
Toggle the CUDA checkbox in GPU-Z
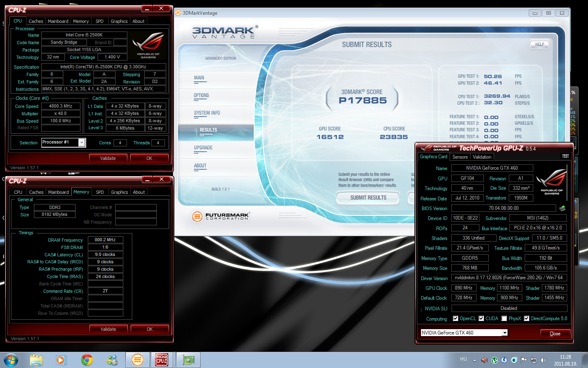pos(481,319)
